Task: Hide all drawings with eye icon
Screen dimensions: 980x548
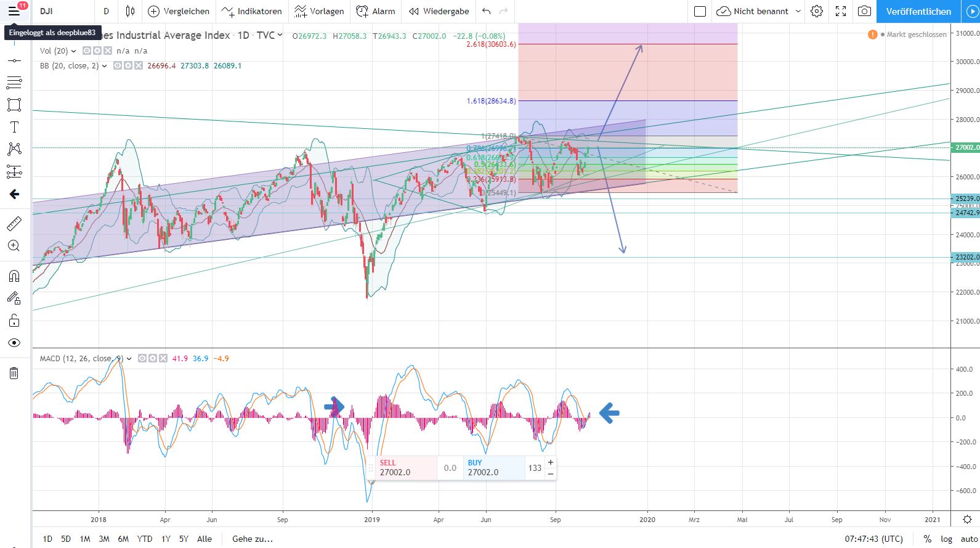Action: [x=14, y=343]
